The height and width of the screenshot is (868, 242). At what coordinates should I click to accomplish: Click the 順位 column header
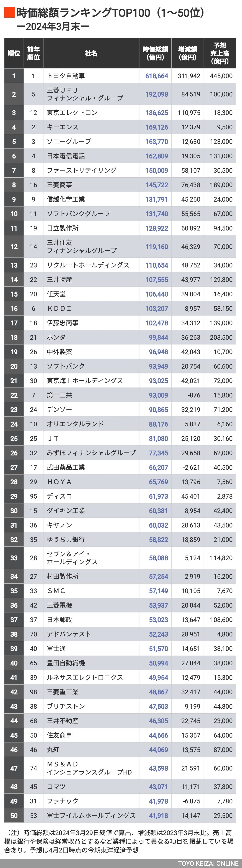coord(14,53)
